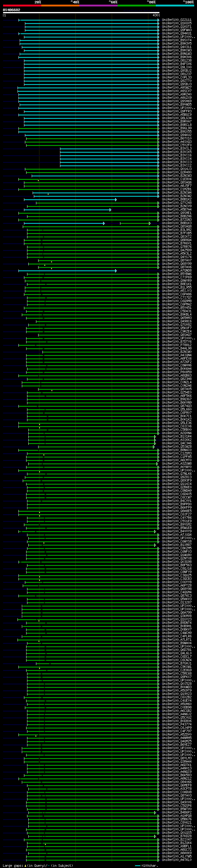
Task: Select hit UniRef100_Q9SBJ3
Action: point(177,84)
